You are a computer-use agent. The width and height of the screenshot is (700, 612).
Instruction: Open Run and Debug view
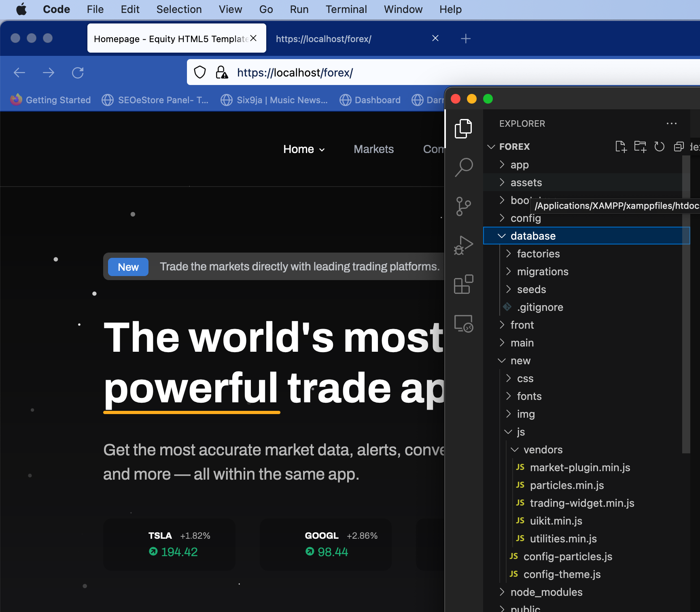pos(464,245)
